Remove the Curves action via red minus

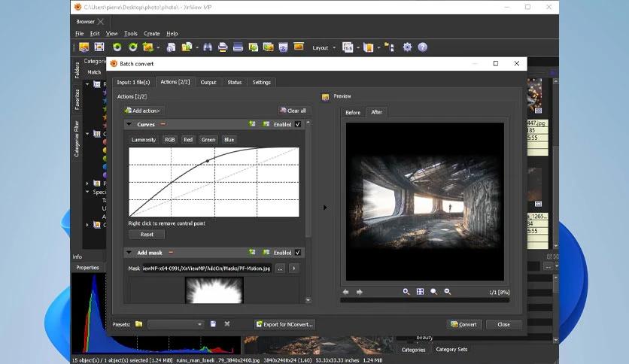[163, 124]
